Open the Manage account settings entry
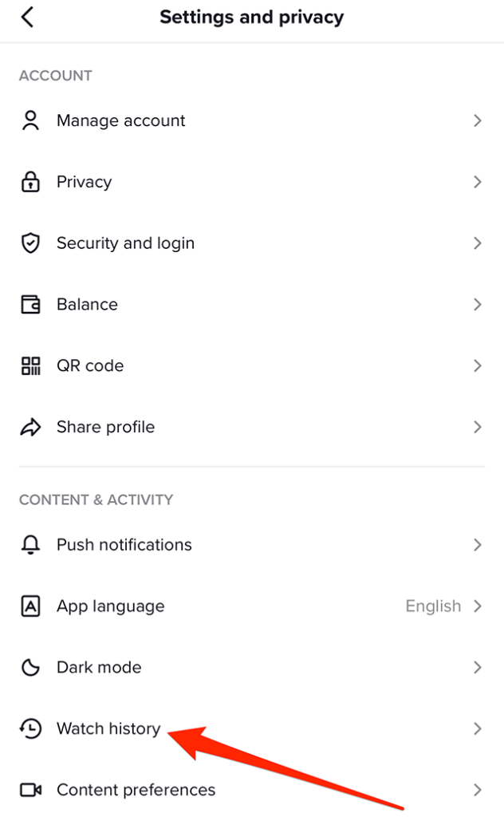 pyautogui.click(x=120, y=120)
